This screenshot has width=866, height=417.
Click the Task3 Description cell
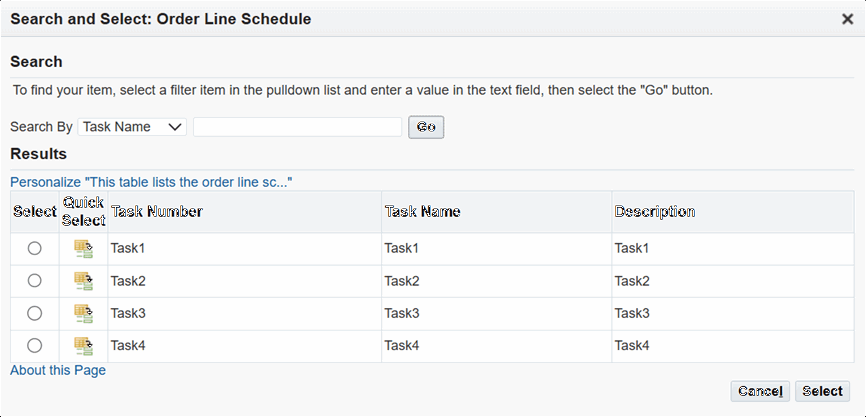coord(632,313)
